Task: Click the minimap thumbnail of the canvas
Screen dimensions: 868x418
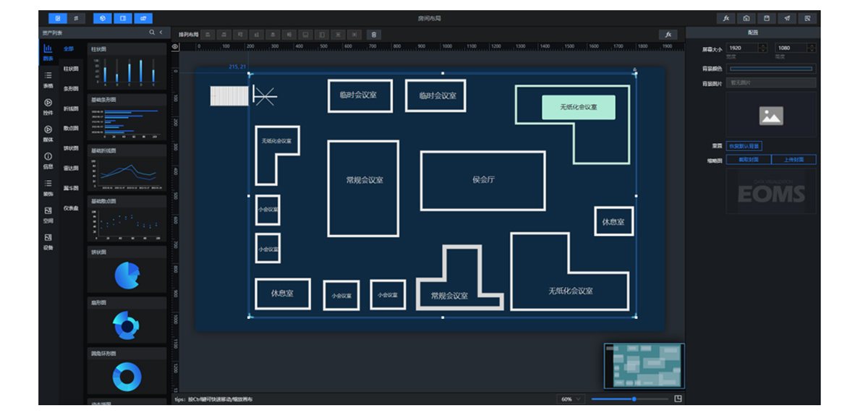Action: [644, 366]
